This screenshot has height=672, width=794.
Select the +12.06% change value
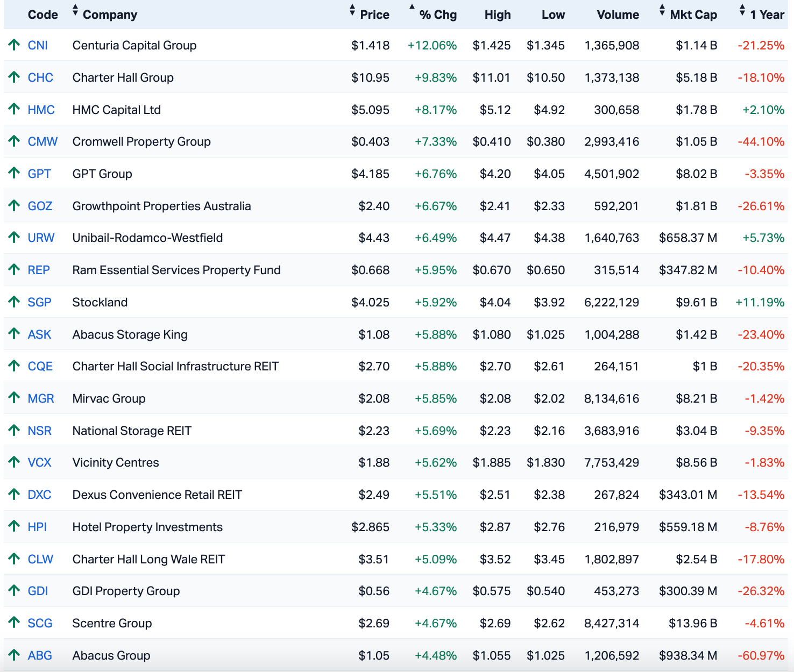point(432,45)
